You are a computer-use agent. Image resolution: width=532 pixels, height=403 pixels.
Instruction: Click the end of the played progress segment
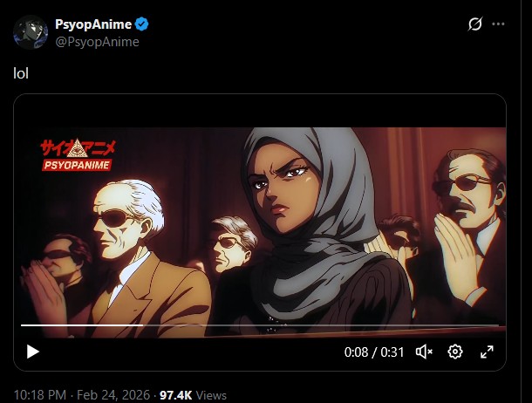tap(142, 325)
